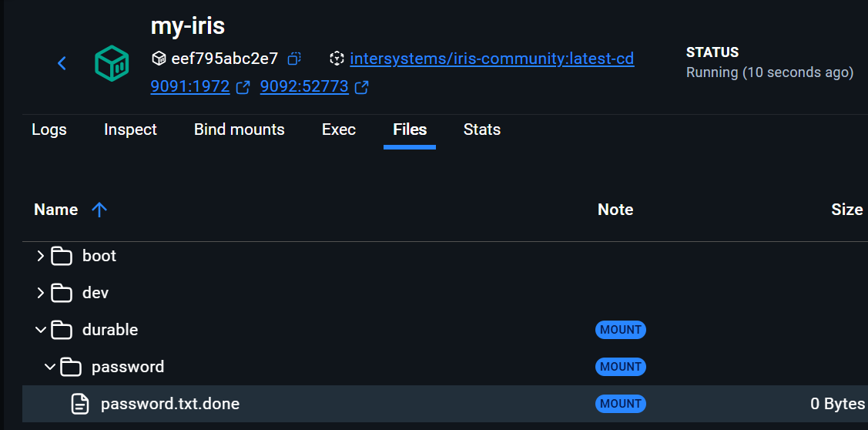
Task: Open the Inspect tab
Action: 130,129
